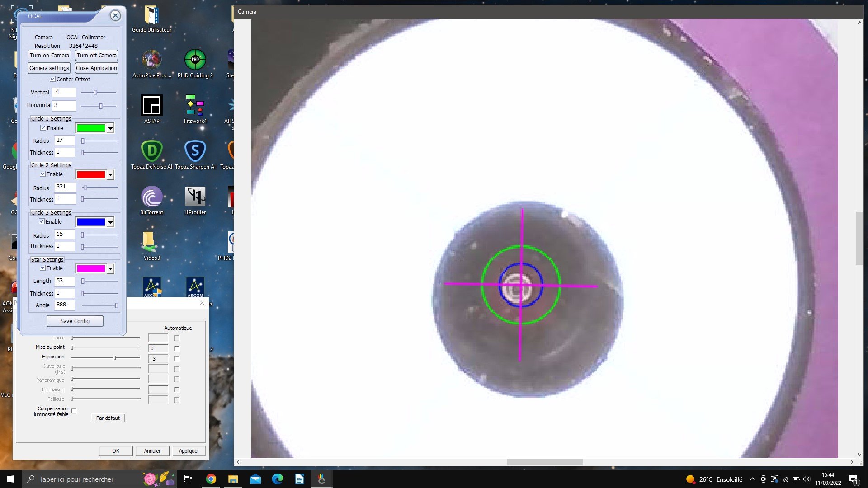This screenshot has width=868, height=488.
Task: Select the i1Profiler desktop icon
Action: point(195,200)
